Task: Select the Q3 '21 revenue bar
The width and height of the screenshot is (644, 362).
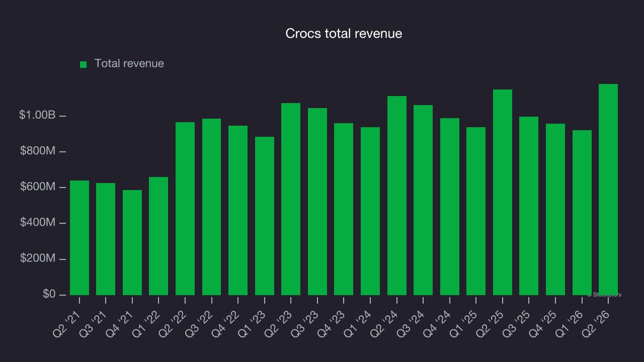Action: [x=106, y=239]
